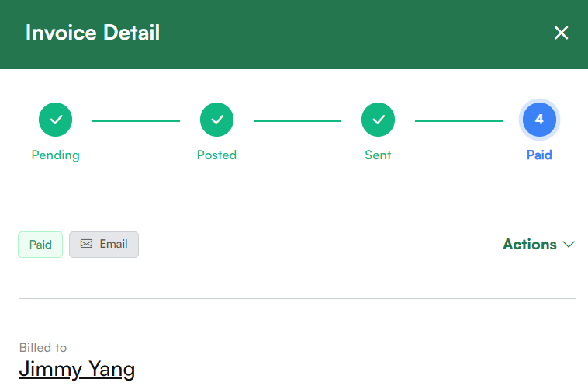This screenshot has height=386, width=588.
Task: Click progress line between Posted and Sent
Action: coord(297,120)
